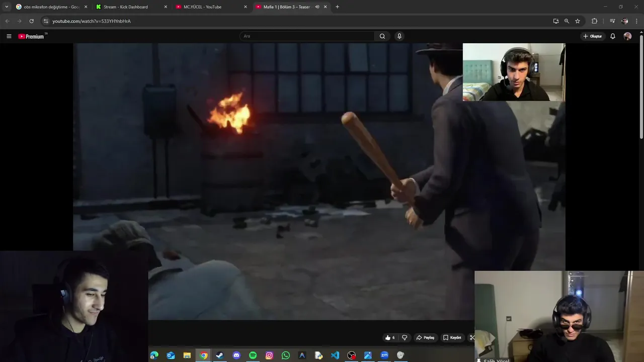Dislike the video with thumbs down
The image size is (644, 362).
tap(405, 338)
